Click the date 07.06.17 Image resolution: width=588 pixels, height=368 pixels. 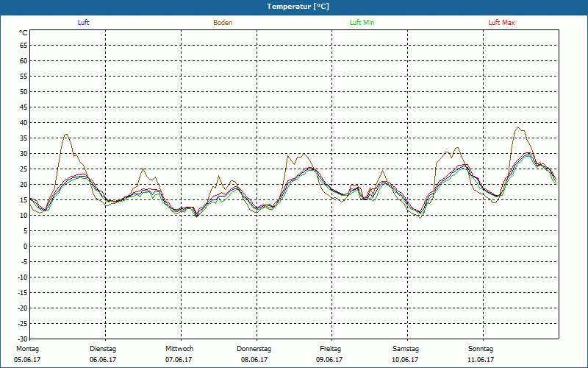179,360
